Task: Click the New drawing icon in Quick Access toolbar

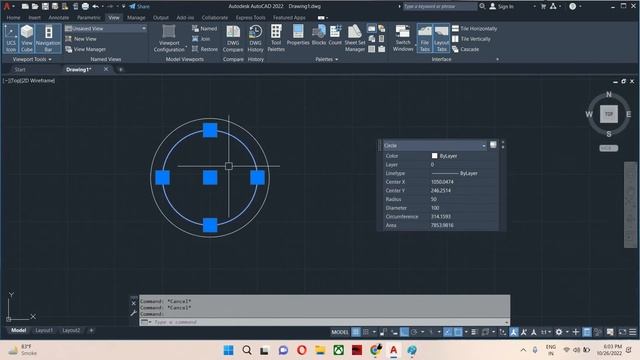Action: pos(25,6)
